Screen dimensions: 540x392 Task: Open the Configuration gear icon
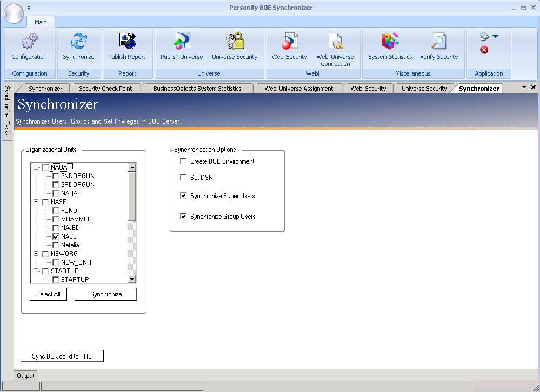coord(29,42)
